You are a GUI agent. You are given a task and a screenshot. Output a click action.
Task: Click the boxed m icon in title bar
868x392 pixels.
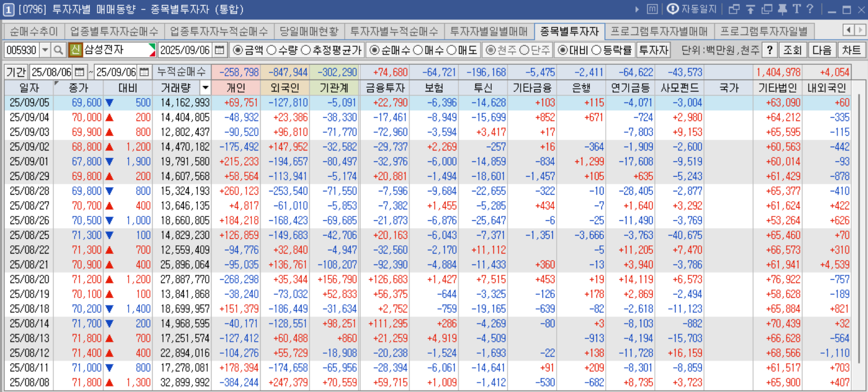pyautogui.click(x=652, y=9)
